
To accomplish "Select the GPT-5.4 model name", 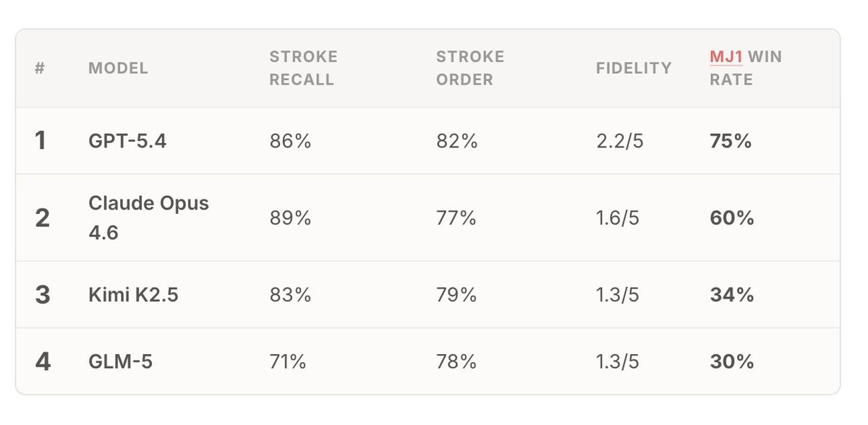I will 127,141.
